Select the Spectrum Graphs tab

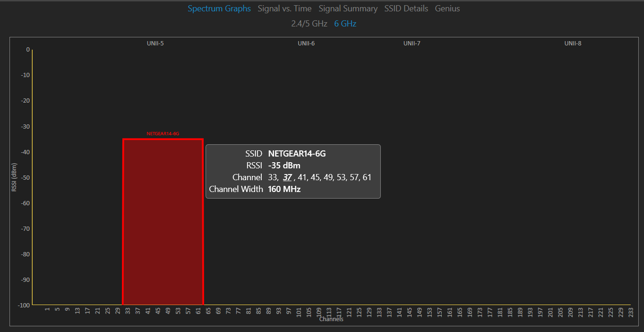coord(219,8)
